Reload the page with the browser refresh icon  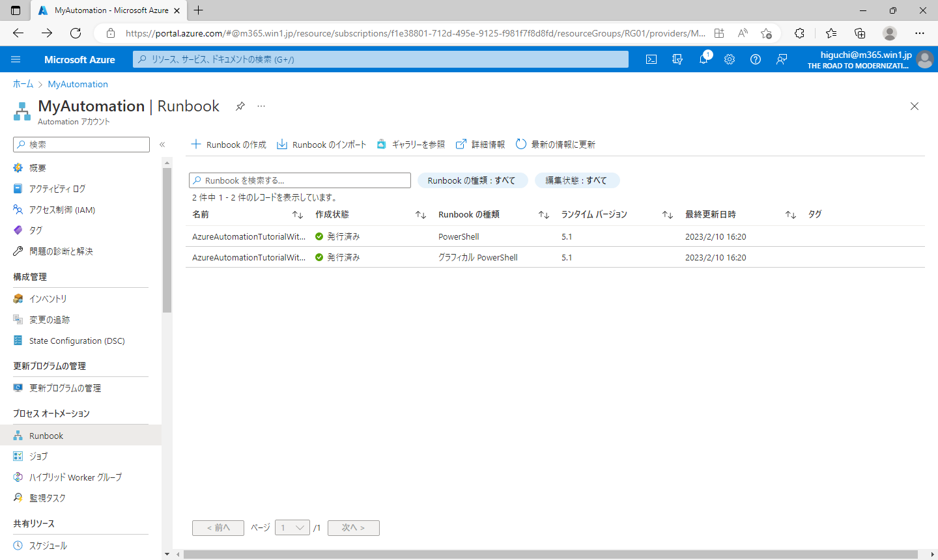(76, 33)
